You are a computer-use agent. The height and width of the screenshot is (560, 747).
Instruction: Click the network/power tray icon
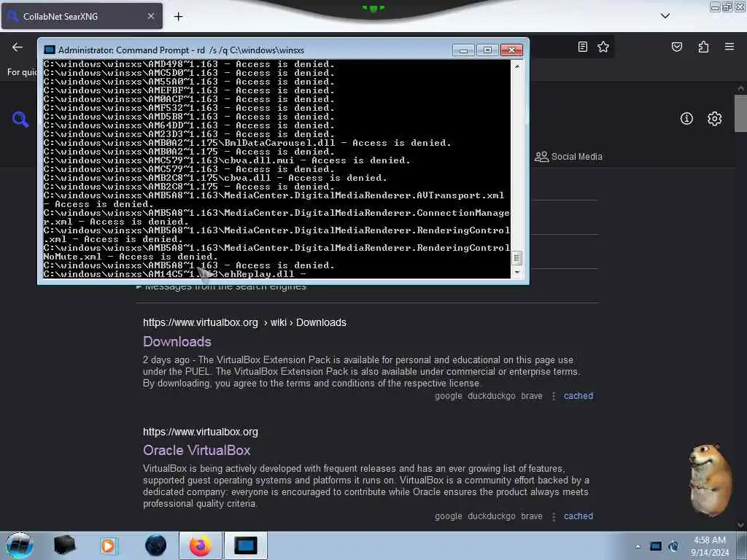pyautogui.click(x=673, y=546)
